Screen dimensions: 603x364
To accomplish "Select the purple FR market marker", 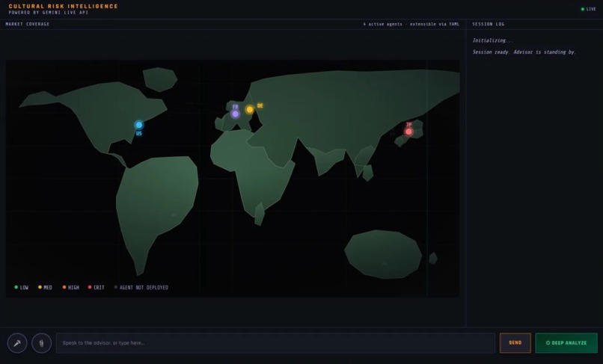I will (x=236, y=114).
